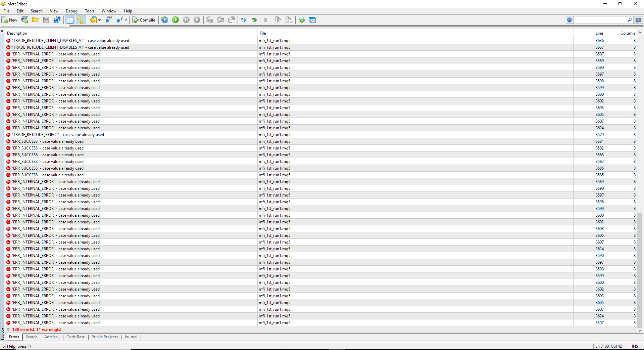Screen dimensions: 644x350
Task: Open a file via the folder icon
Action: coord(36,20)
